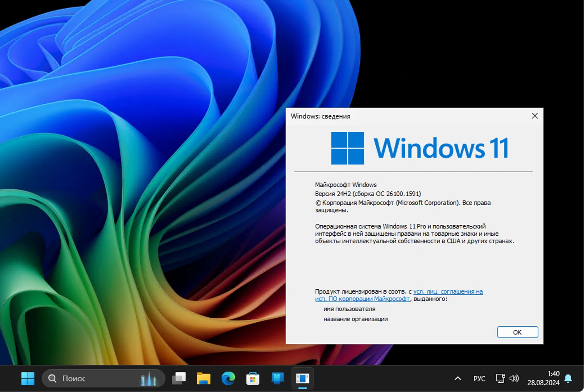The image size is (584, 392).
Task: Open the Start menu
Action: [28, 378]
